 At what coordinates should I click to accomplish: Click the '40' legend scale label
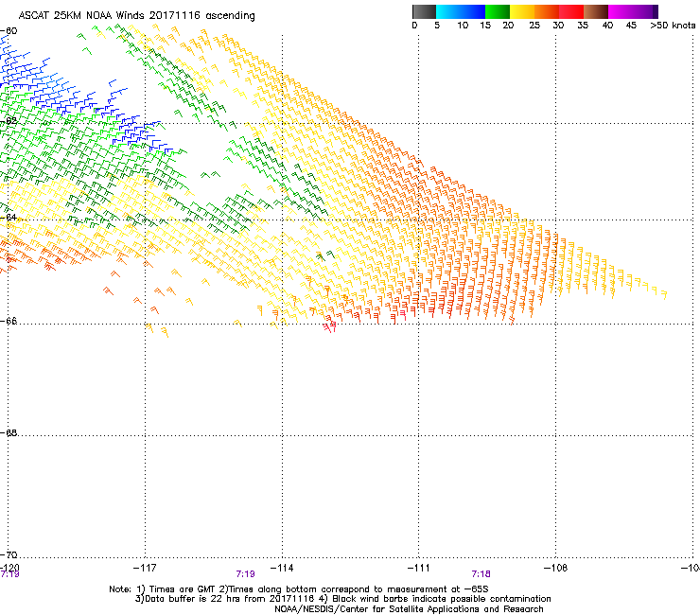click(x=607, y=26)
